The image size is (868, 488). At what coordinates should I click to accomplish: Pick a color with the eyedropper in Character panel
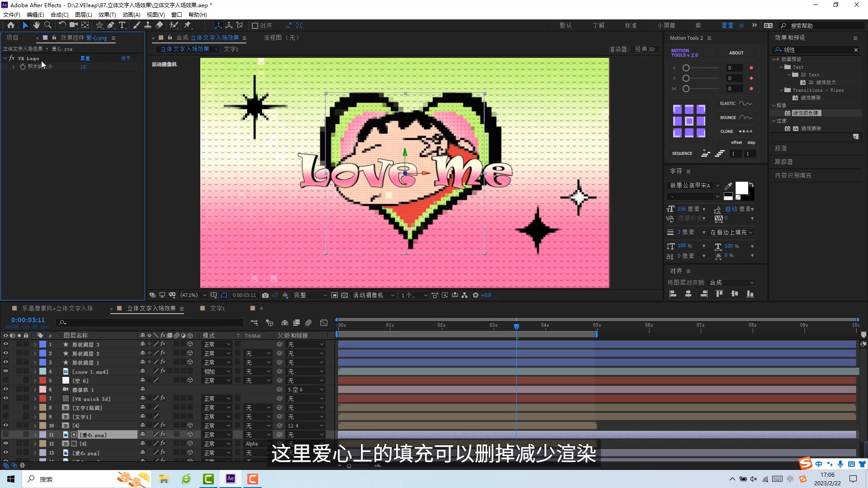pyautogui.click(x=728, y=186)
